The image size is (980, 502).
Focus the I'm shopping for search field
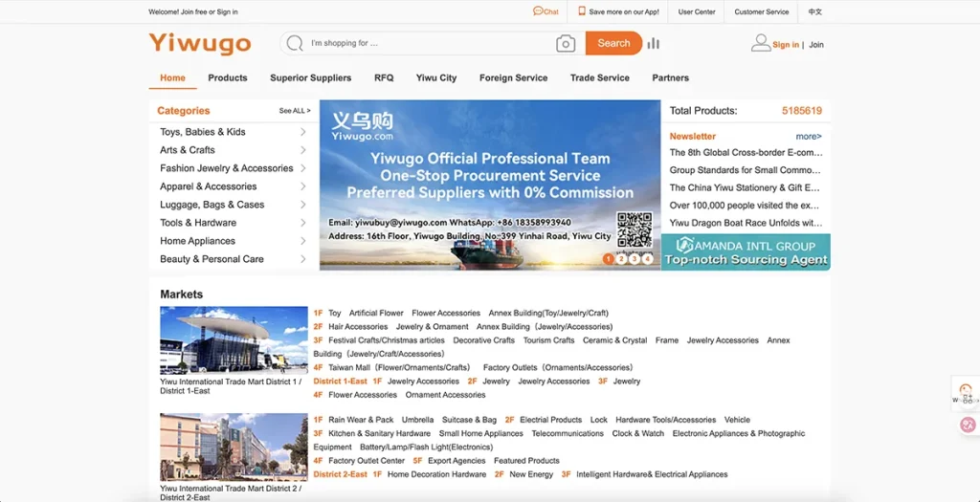coord(432,43)
